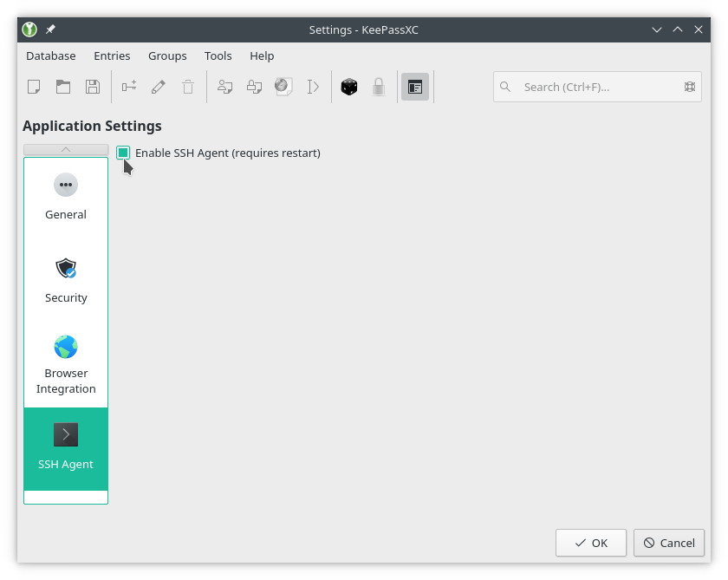The width and height of the screenshot is (728, 580).
Task: Select the General settings category
Action: (x=66, y=195)
